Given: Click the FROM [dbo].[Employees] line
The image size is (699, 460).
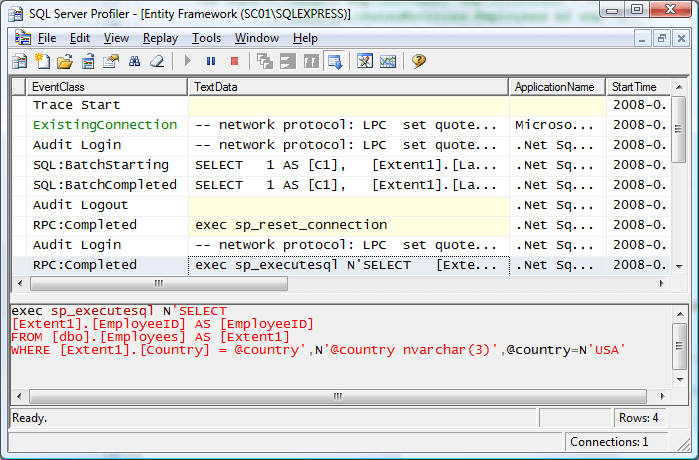Looking at the screenshot, I should (150, 337).
